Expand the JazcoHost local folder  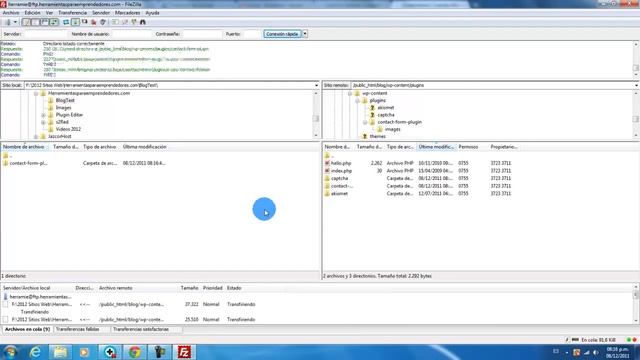(x=36, y=137)
